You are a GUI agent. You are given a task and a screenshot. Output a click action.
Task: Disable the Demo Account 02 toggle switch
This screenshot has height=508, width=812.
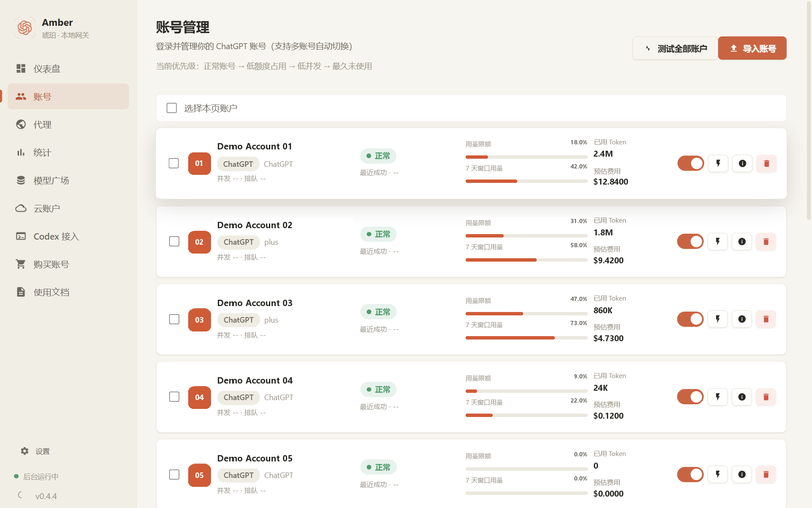pyautogui.click(x=690, y=241)
